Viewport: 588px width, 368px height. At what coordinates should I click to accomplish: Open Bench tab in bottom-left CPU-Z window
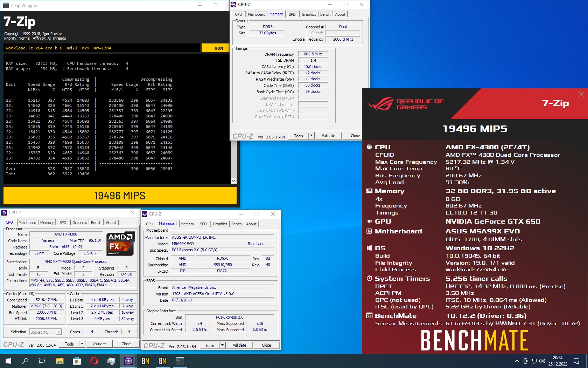pyautogui.click(x=96, y=223)
